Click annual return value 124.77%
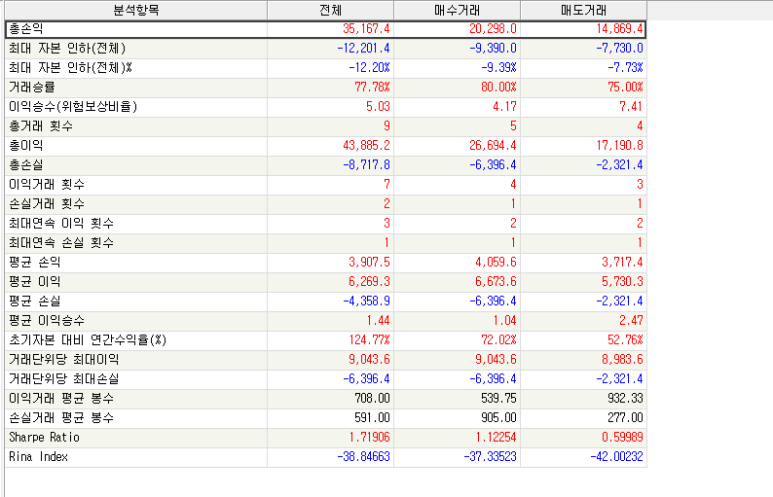773x497 pixels. [x=369, y=340]
